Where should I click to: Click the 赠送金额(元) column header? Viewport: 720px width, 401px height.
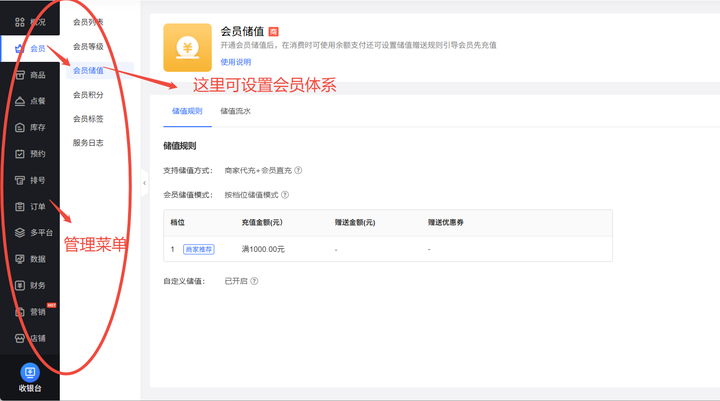pos(355,222)
